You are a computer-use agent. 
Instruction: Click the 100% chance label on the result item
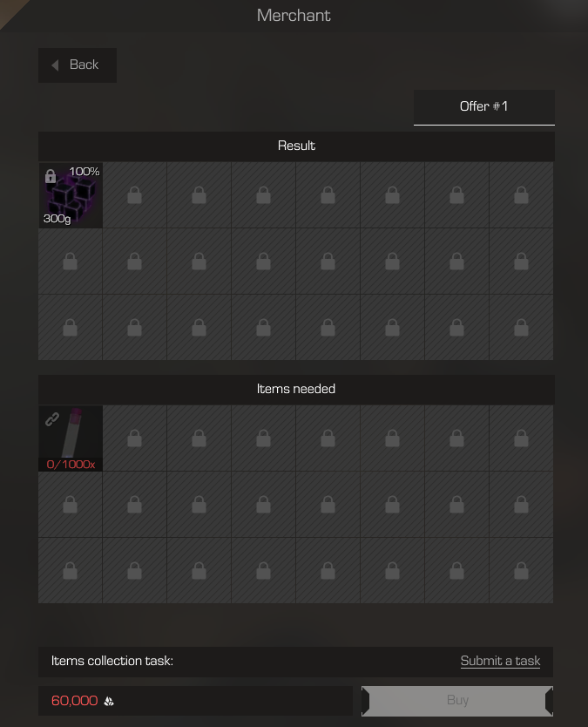(84, 172)
